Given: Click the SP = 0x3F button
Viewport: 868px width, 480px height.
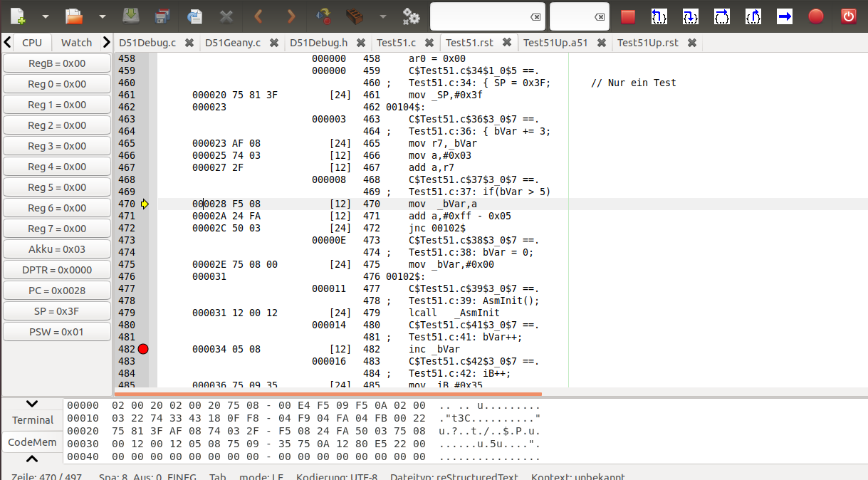Looking at the screenshot, I should (x=57, y=311).
